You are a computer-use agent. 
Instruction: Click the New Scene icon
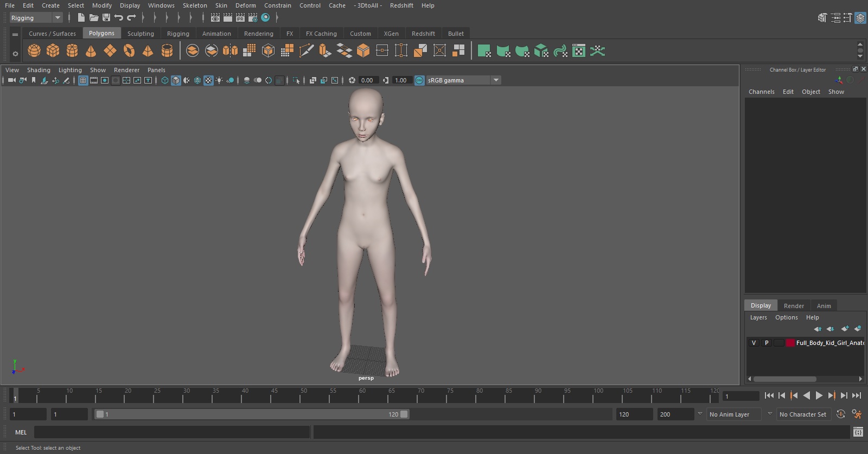(81, 18)
